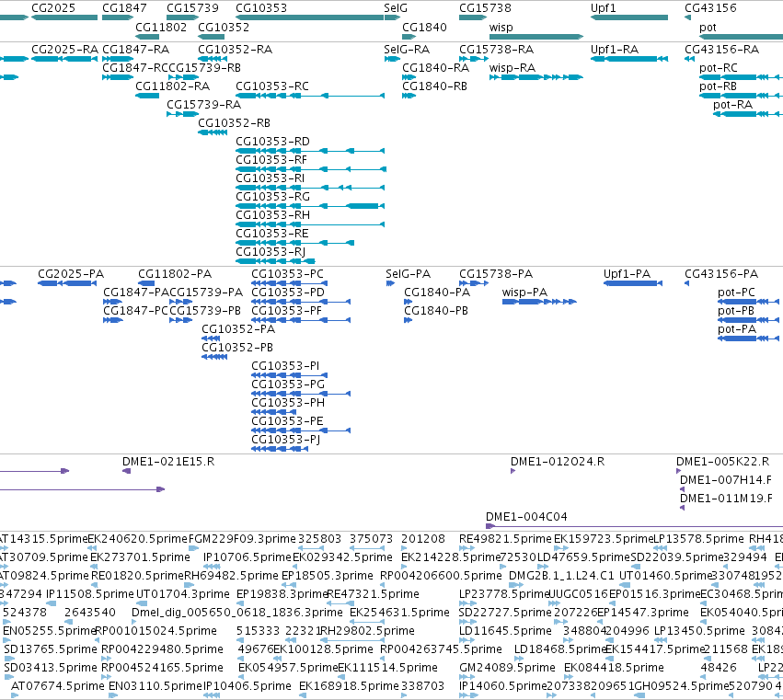Select transcript CG10352-RA label
Image resolution: width=783 pixels, height=700 pixels.
click(x=236, y=50)
